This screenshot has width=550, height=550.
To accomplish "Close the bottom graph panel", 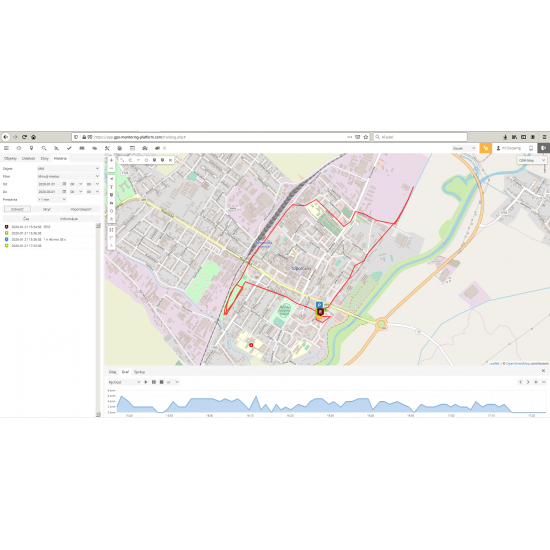I will (543, 371).
